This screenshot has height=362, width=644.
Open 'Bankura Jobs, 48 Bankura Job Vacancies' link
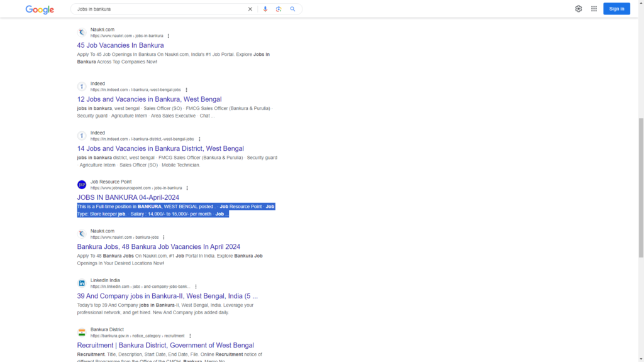click(x=158, y=246)
